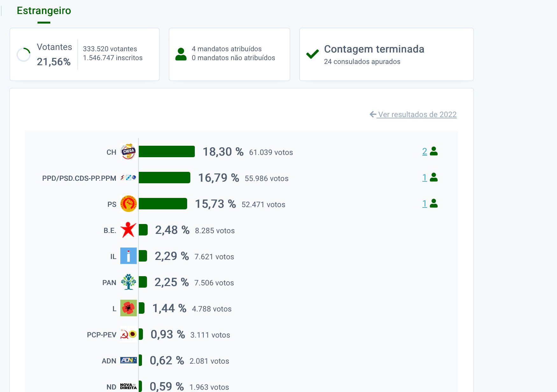Click the voter turnout progress circle
This screenshot has width=557, height=392.
click(x=24, y=55)
